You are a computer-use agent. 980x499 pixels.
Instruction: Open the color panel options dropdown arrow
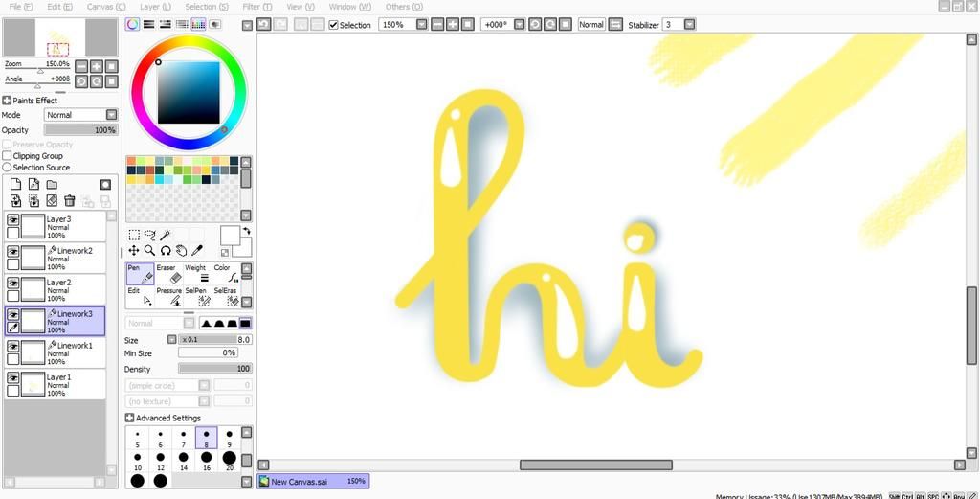click(247, 25)
